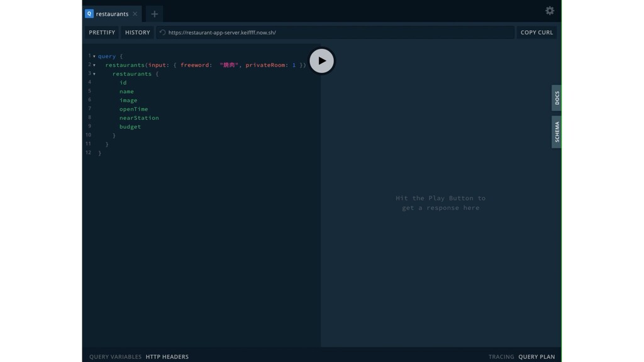The width and height of the screenshot is (644, 362).
Task: Copy the request with COPY CURL
Action: point(536,33)
